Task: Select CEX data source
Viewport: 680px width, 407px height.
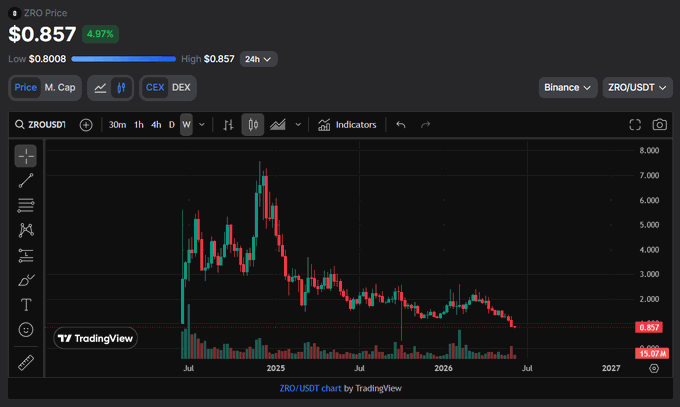Action: (x=155, y=88)
